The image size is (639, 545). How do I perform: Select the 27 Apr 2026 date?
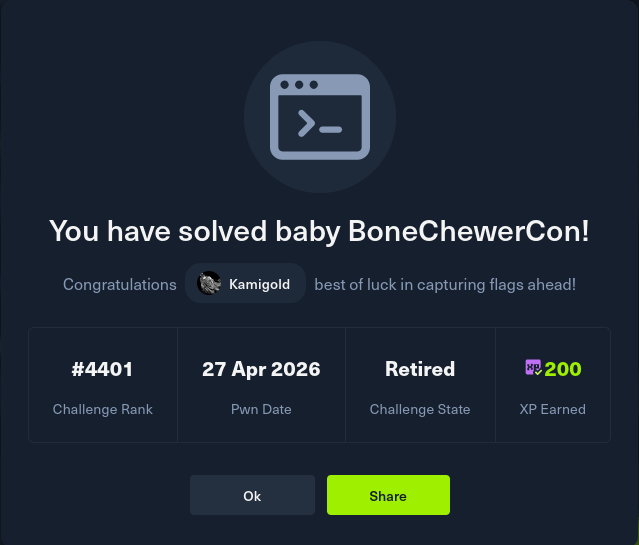(261, 369)
